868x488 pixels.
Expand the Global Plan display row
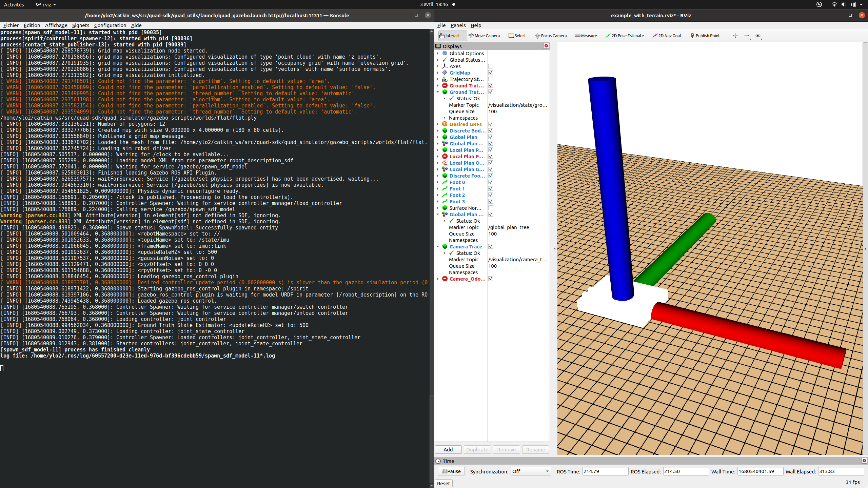click(438, 137)
